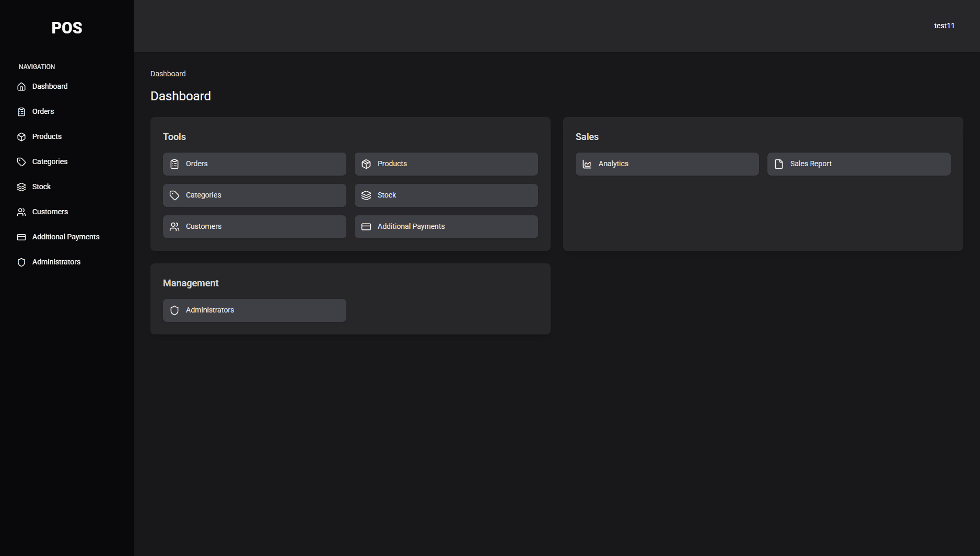Screen dimensions: 980x556
Task: Open Administrators under Management
Action: click(254, 310)
